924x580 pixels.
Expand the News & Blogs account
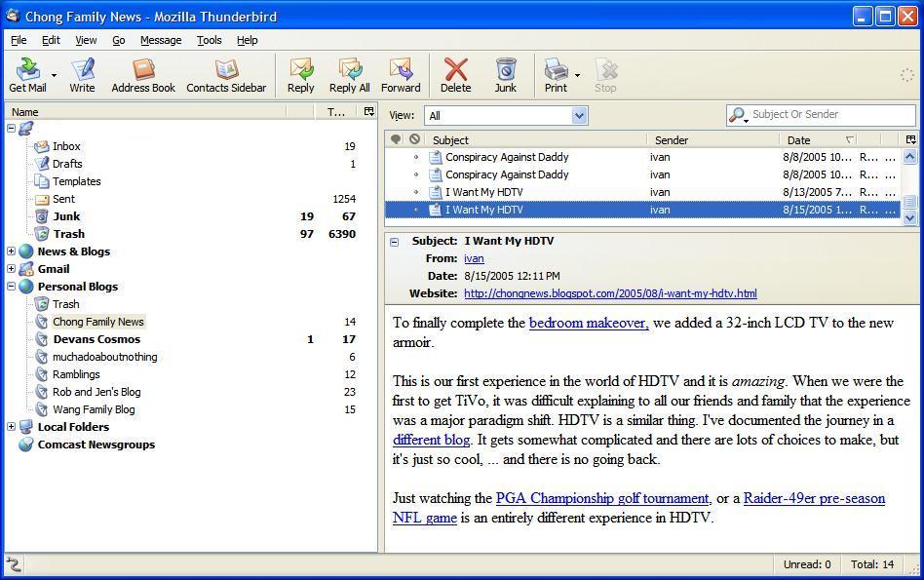pos(11,251)
